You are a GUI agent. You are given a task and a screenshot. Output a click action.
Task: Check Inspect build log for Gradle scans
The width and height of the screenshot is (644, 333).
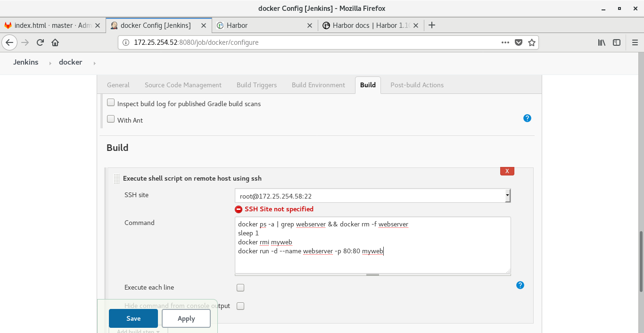[111, 102]
